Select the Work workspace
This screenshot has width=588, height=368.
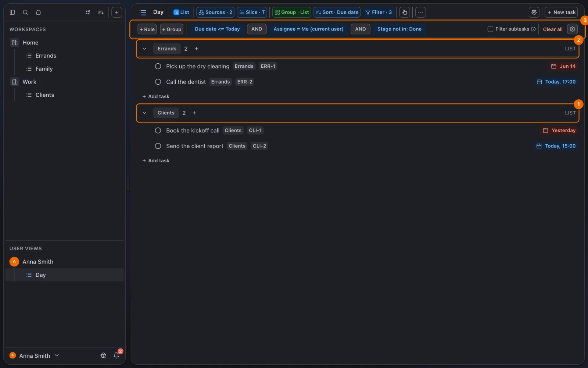(29, 82)
